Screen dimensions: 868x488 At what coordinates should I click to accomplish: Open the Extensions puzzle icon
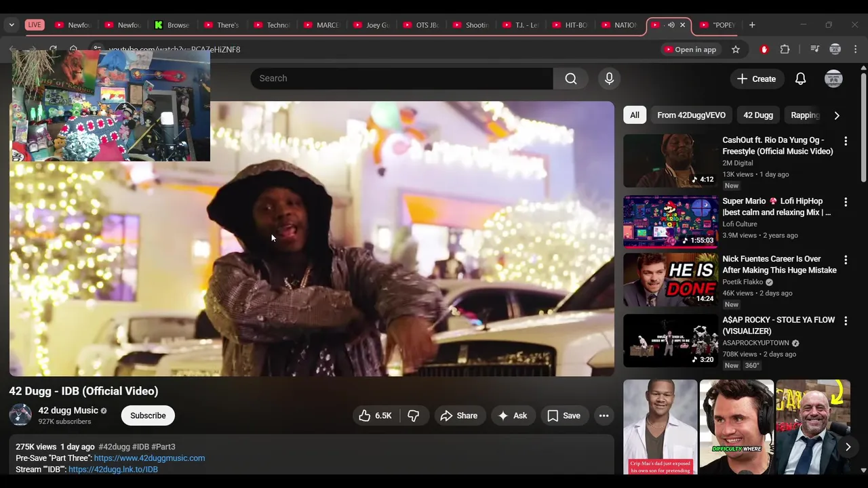(785, 49)
